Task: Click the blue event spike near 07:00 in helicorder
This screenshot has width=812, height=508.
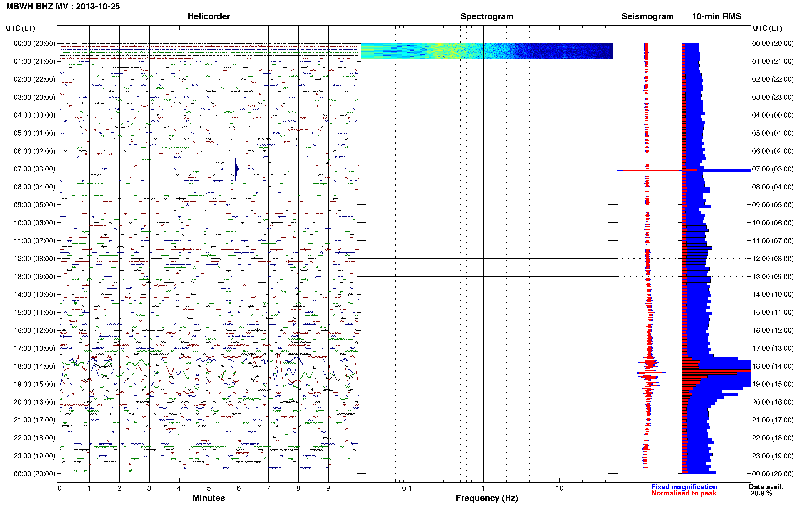Action: [x=236, y=167]
